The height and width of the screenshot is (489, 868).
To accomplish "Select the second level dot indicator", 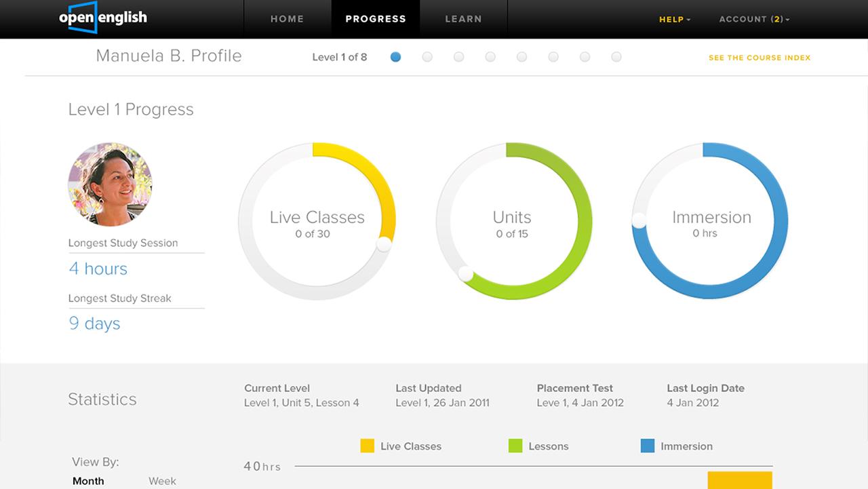I will [427, 57].
